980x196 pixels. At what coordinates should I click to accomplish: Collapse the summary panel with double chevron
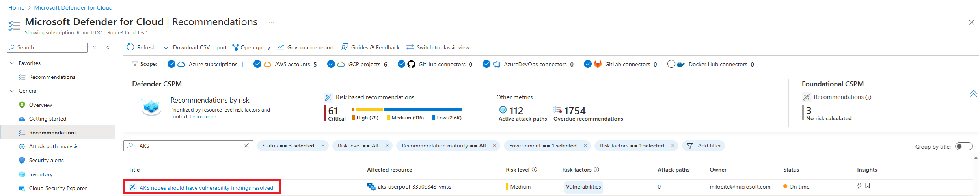[973, 94]
